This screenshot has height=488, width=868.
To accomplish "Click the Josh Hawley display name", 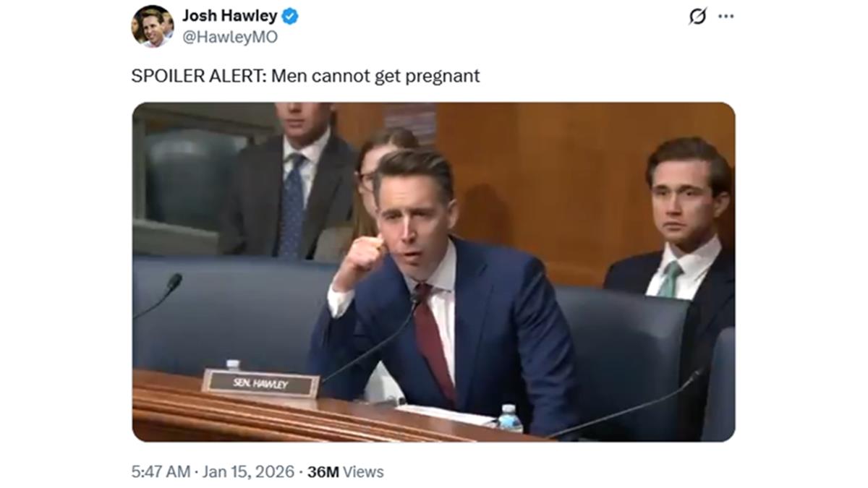I will [x=230, y=16].
